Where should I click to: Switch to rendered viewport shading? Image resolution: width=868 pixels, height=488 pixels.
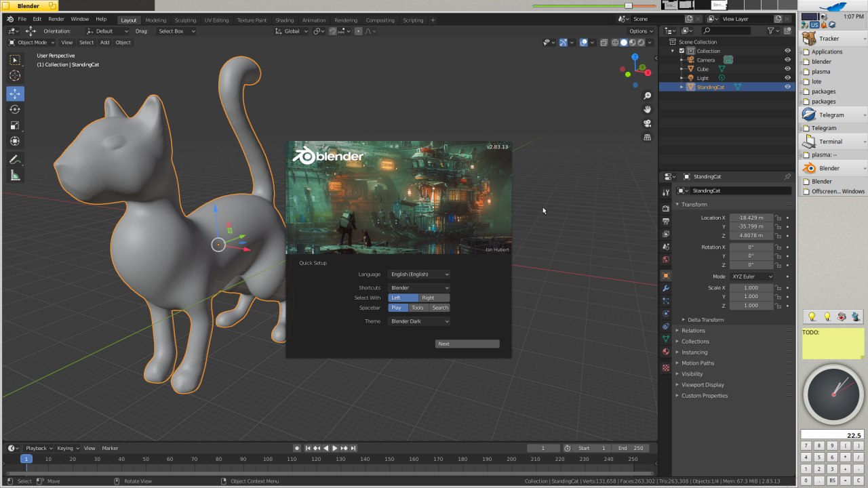[640, 42]
